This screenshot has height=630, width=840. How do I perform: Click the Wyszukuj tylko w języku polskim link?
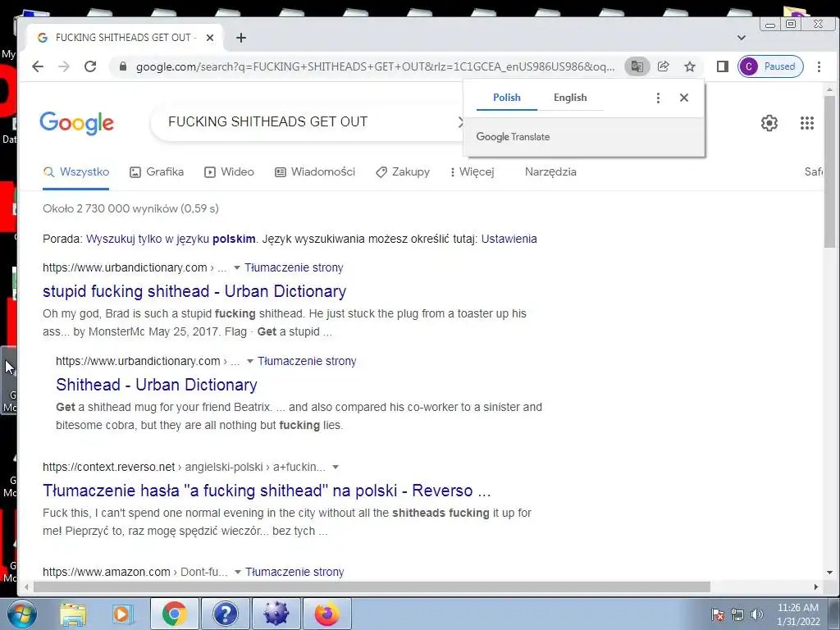tap(171, 239)
